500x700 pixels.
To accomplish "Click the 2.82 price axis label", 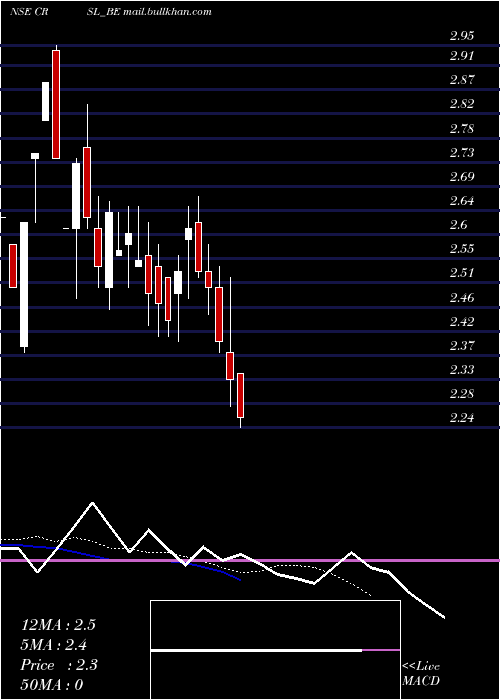I will 462,104.
